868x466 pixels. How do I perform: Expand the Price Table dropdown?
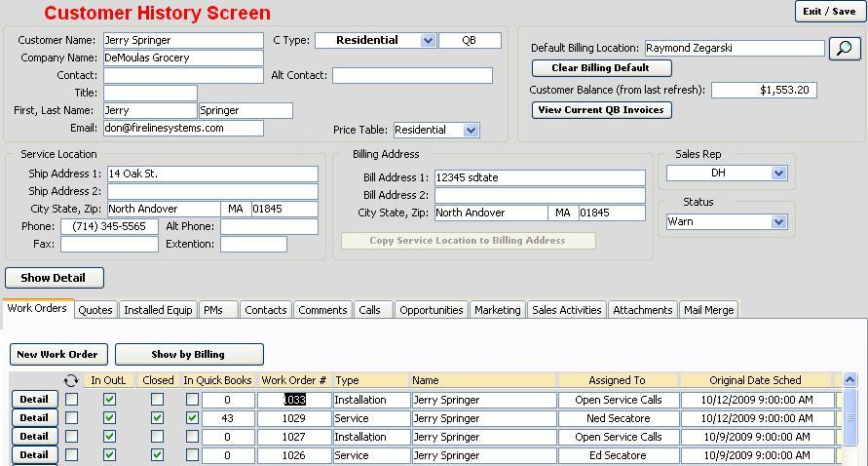pyautogui.click(x=472, y=131)
